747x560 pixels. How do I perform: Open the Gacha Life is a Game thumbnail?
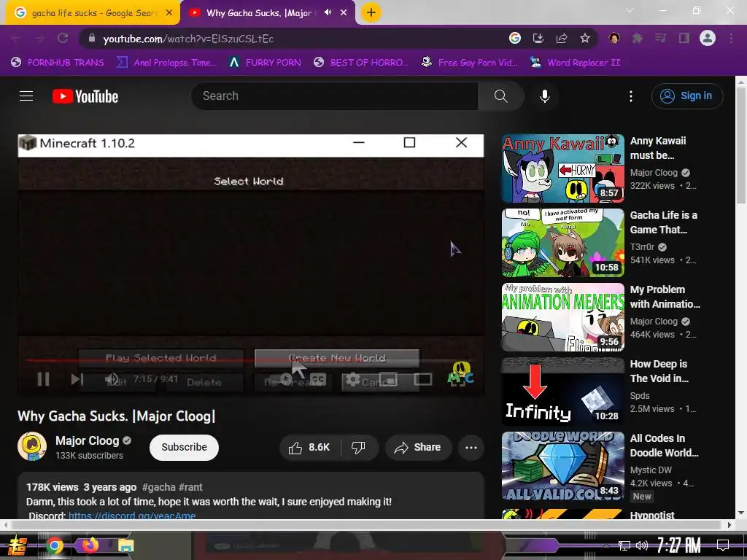click(x=562, y=243)
